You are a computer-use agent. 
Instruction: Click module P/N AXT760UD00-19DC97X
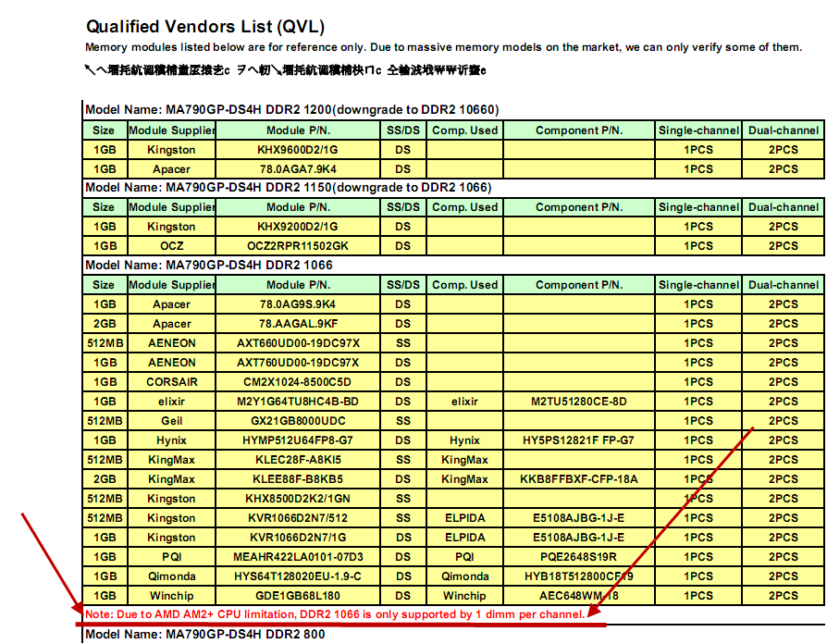[298, 363]
